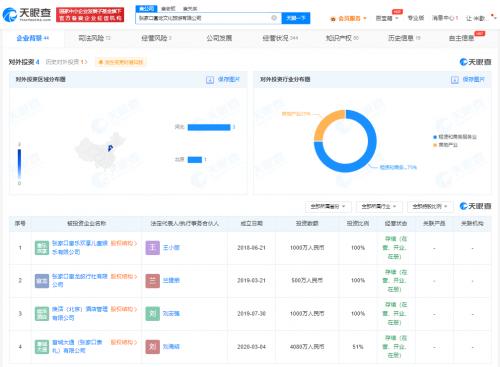Click the green 刘 avatar in row 3
The width and height of the screenshot is (500, 367).
pos(153,314)
